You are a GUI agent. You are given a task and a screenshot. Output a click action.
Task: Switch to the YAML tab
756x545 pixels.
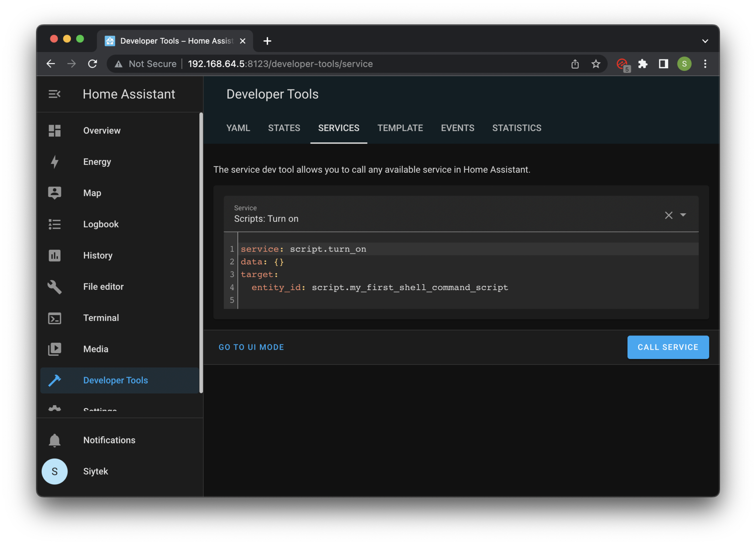coord(238,128)
